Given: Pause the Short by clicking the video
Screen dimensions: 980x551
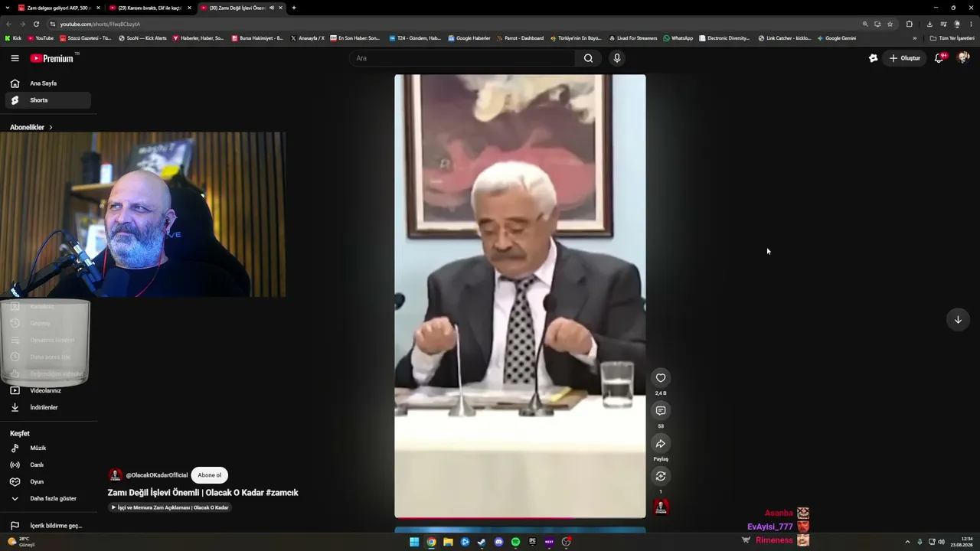Looking at the screenshot, I should point(520,296).
